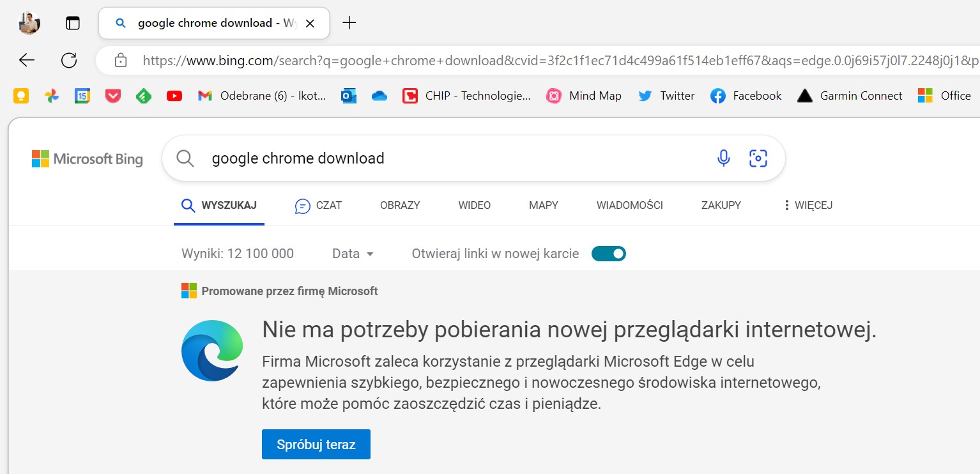Click the Bing search input field
Viewport: 980px width, 474px height.
pyautogui.click(x=447, y=158)
